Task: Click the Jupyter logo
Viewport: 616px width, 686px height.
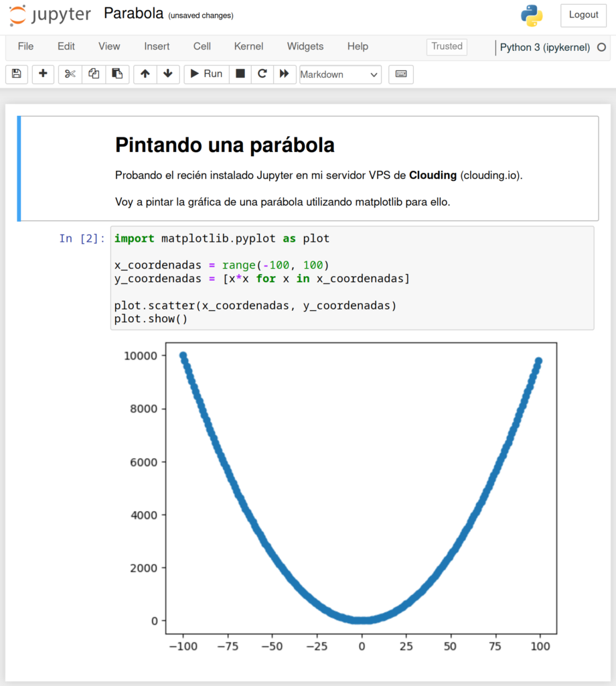Action: 50,15
